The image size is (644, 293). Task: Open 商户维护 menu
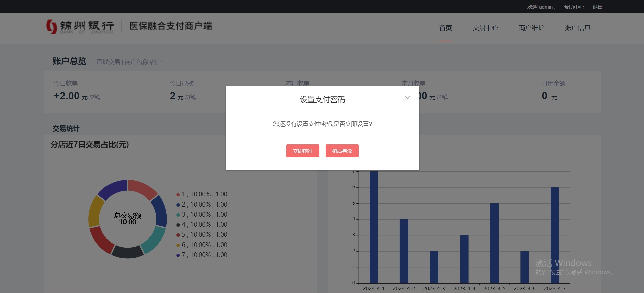coord(531,28)
